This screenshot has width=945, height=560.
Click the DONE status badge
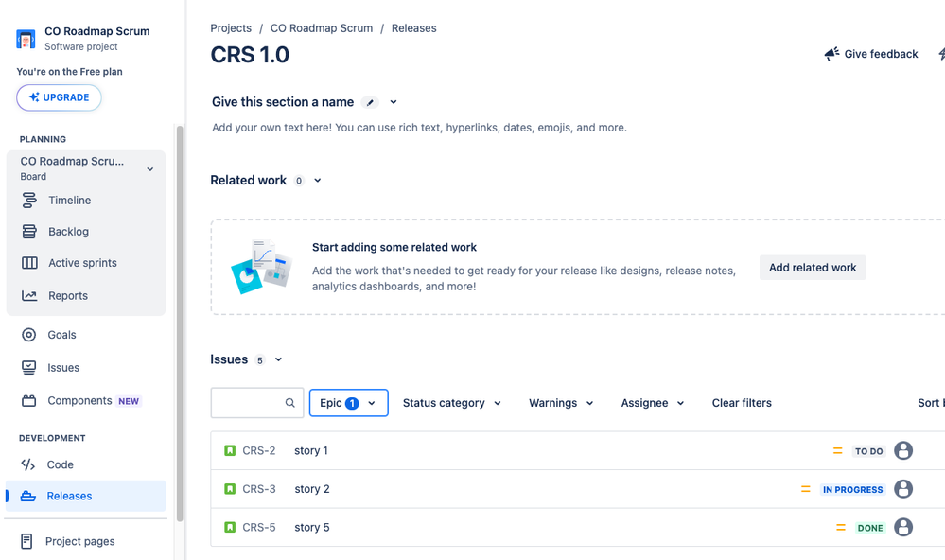(870, 528)
